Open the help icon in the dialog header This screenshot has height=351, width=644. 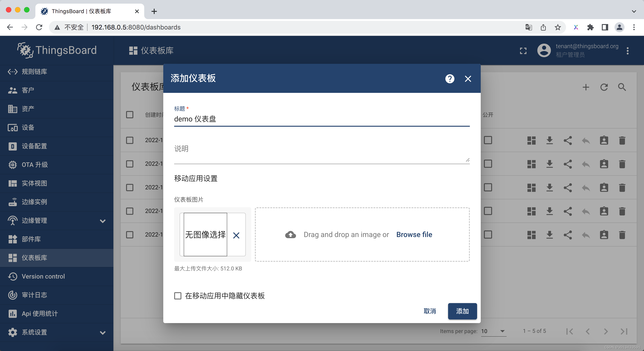449,79
